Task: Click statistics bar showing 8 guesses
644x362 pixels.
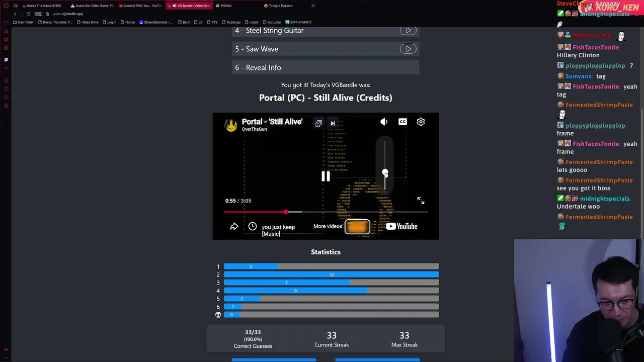Action: coord(295,291)
